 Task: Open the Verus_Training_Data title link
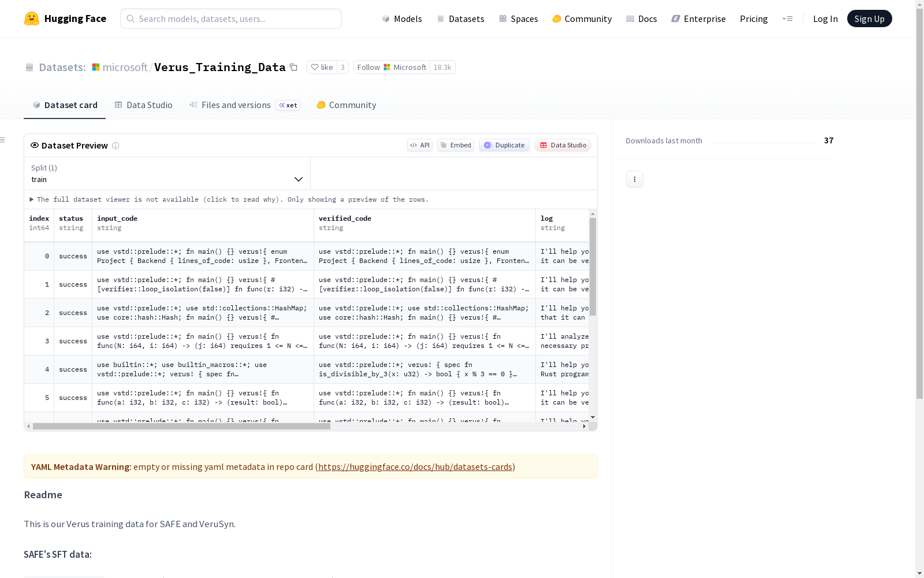[220, 67]
